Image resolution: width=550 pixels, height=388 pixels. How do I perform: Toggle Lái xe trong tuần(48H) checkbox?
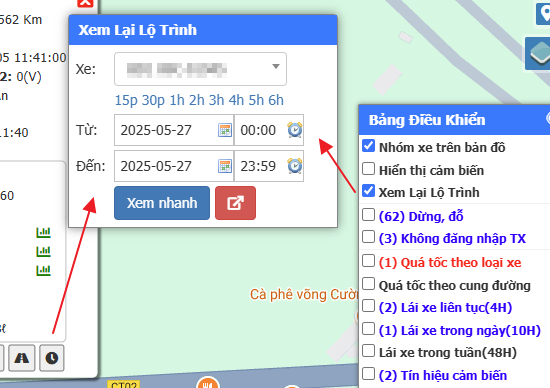[368, 351]
